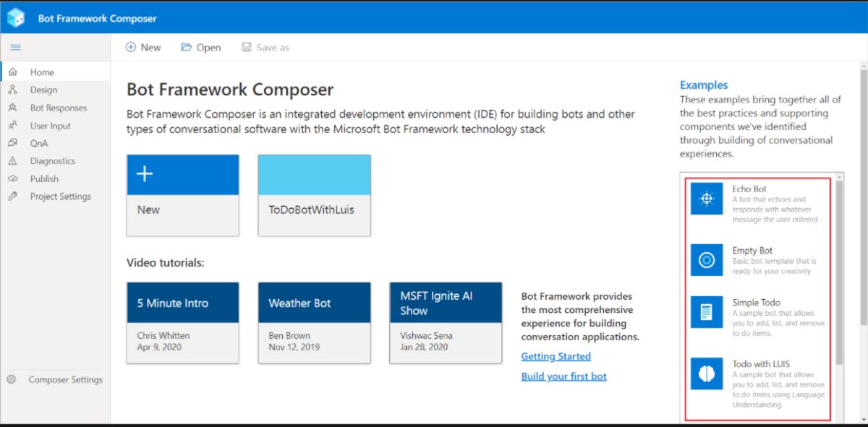Select the Empty Bot example title

click(752, 251)
